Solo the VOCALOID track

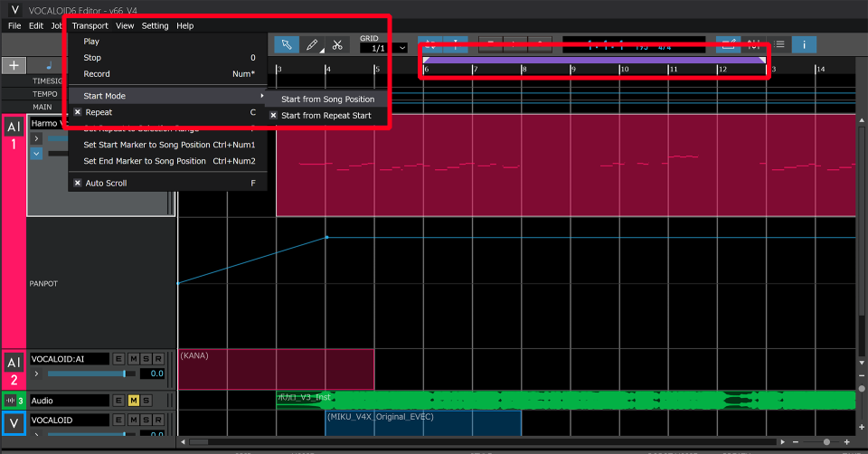[146, 420]
